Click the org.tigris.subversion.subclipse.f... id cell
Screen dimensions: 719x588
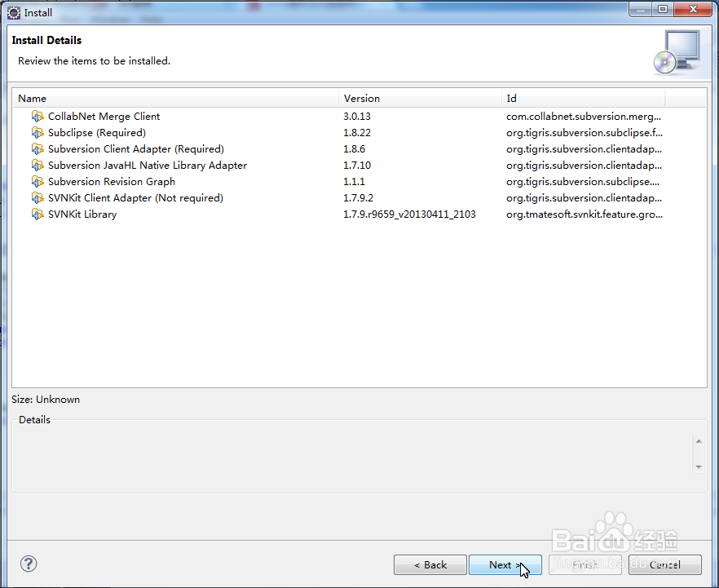click(584, 133)
